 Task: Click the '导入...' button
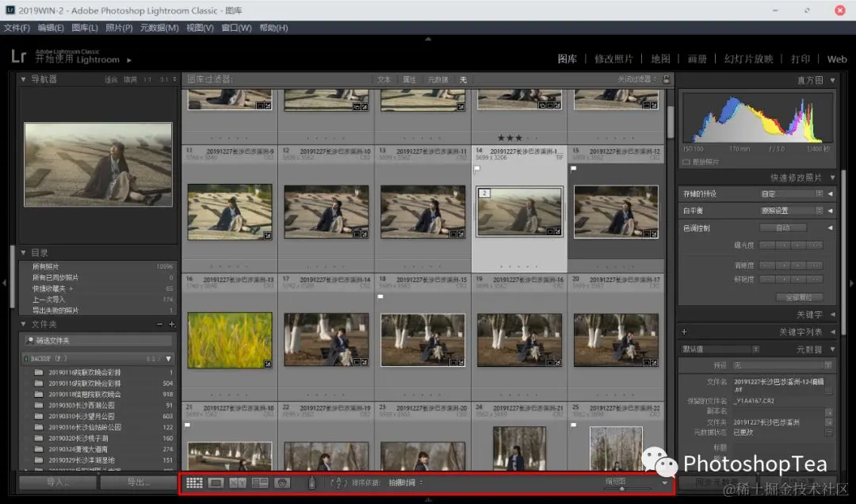(x=58, y=482)
